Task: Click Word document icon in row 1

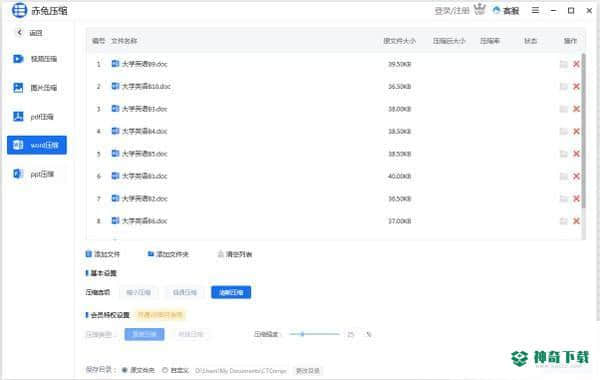Action: 115,64
